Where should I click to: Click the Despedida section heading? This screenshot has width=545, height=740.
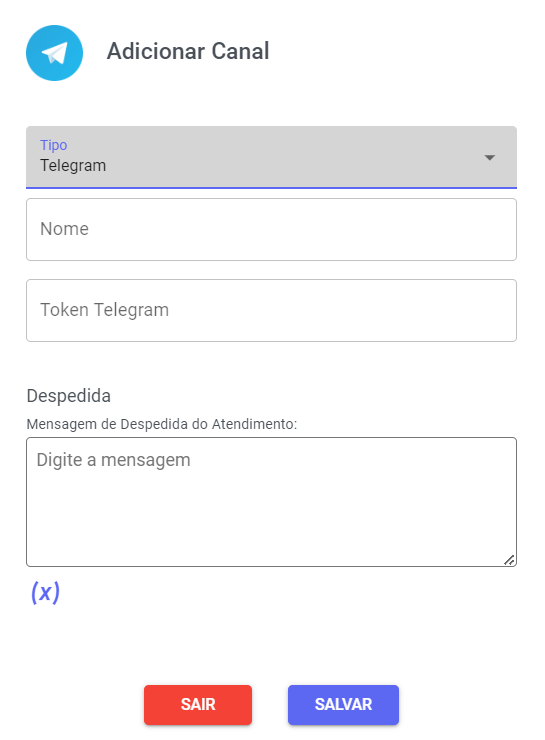pyautogui.click(x=68, y=396)
